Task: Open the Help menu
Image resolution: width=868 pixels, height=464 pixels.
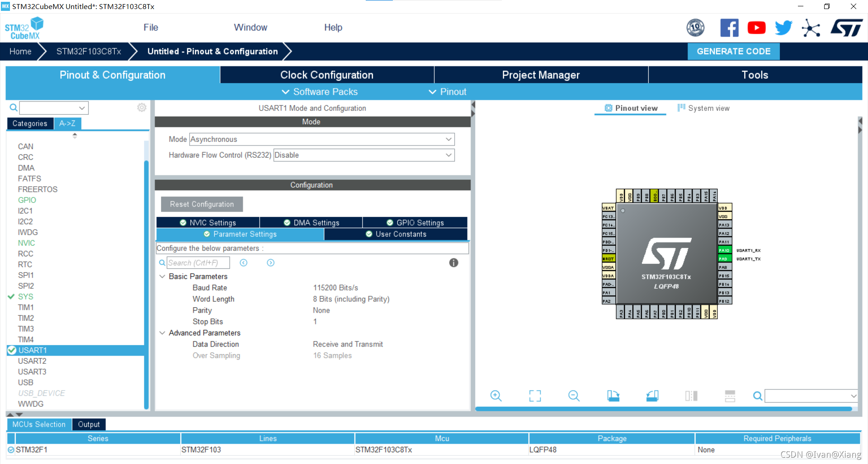Action: coord(333,28)
